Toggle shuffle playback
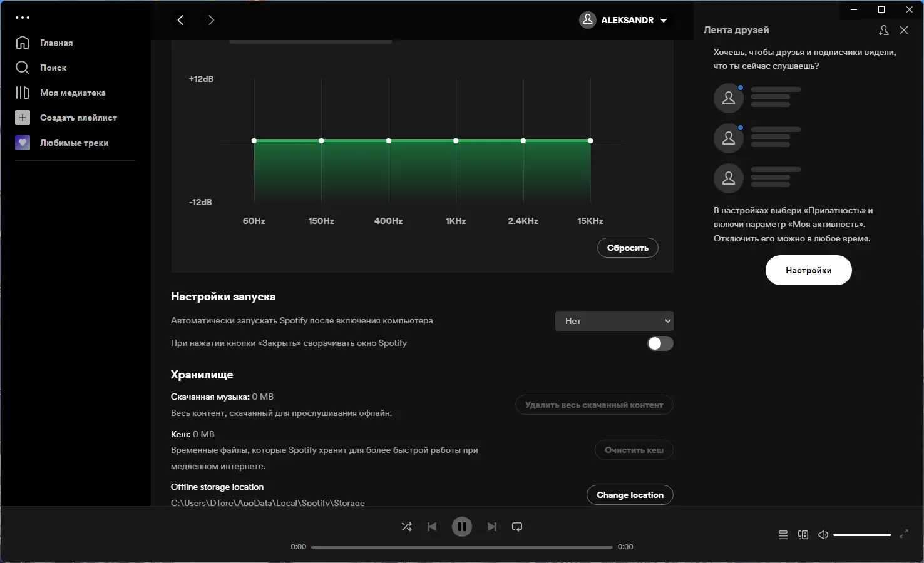The height and width of the screenshot is (563, 924). pyautogui.click(x=407, y=527)
